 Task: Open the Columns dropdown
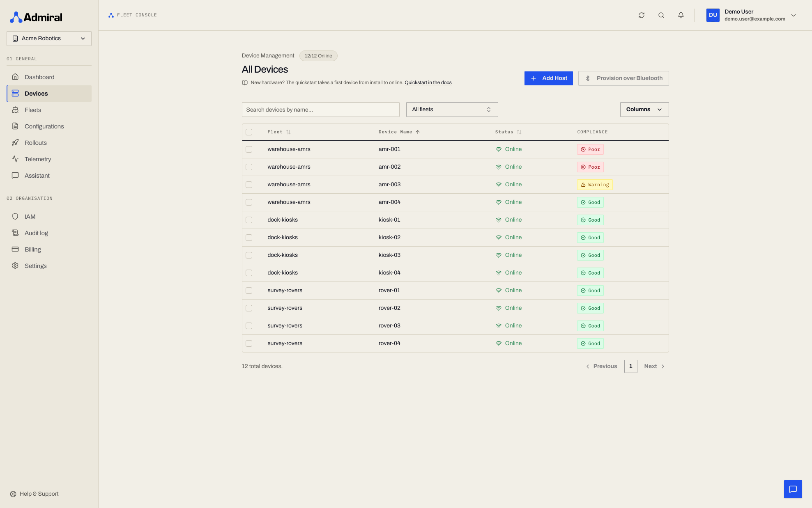tap(644, 110)
